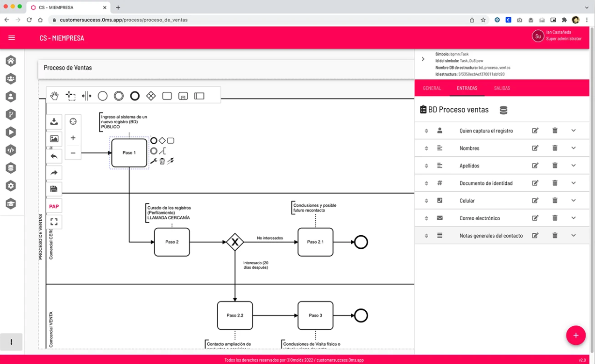Click the fullscreen toggle button

[54, 222]
